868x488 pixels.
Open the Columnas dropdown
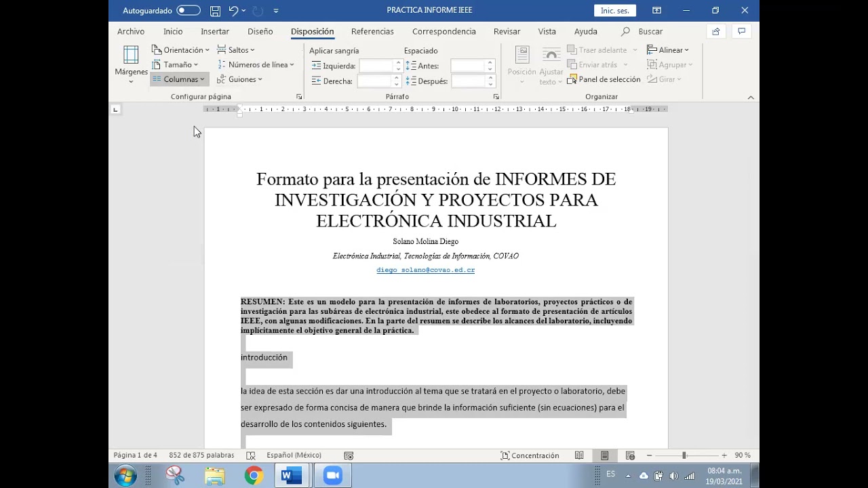coord(178,79)
